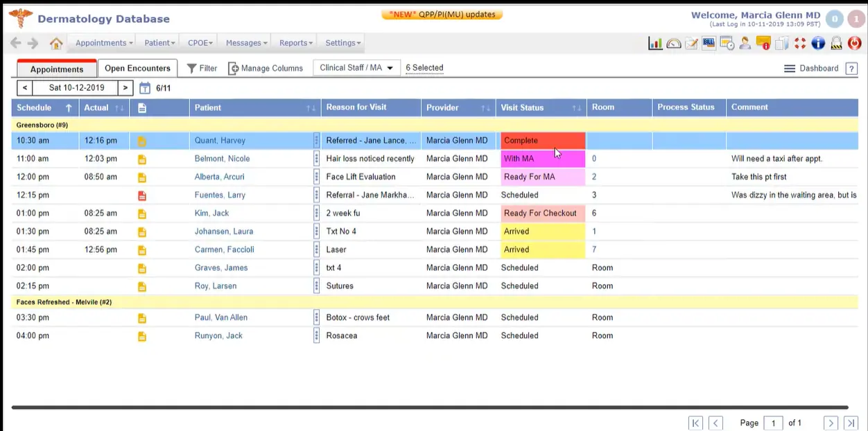Open the dashboard gauge icon

(x=673, y=43)
